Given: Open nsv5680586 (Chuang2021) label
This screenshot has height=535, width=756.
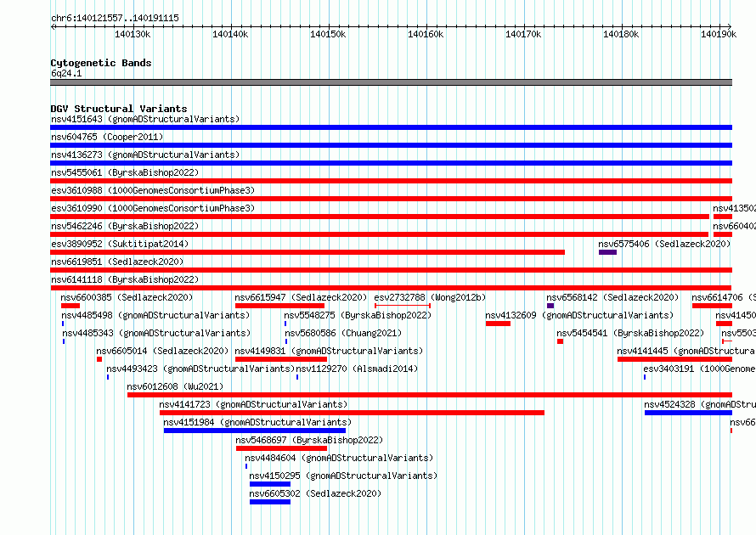Looking at the screenshot, I should (x=343, y=333).
